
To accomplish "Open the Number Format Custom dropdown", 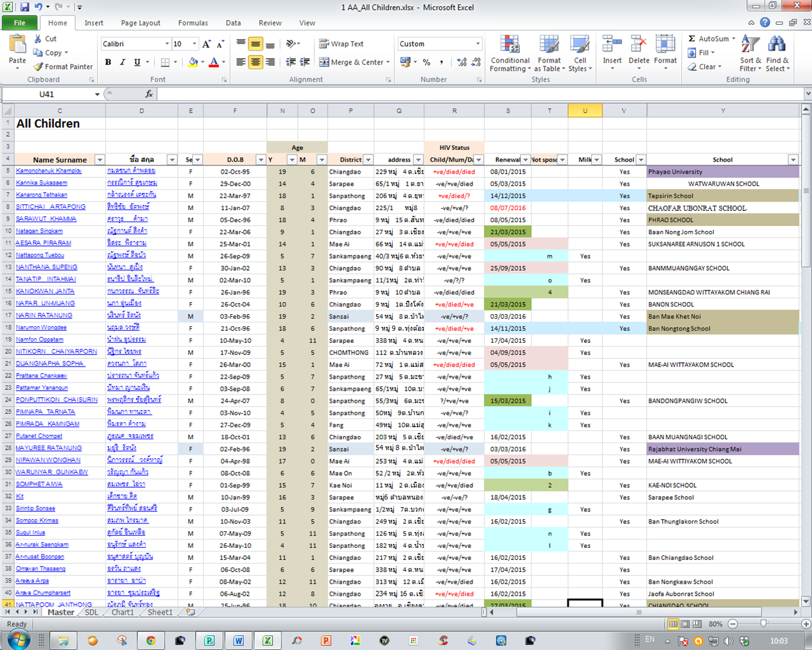I will tap(477, 44).
